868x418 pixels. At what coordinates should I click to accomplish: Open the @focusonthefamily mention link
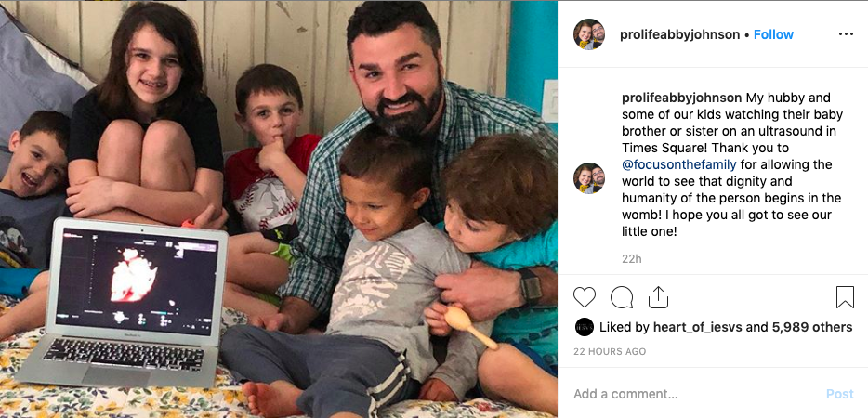tap(679, 164)
